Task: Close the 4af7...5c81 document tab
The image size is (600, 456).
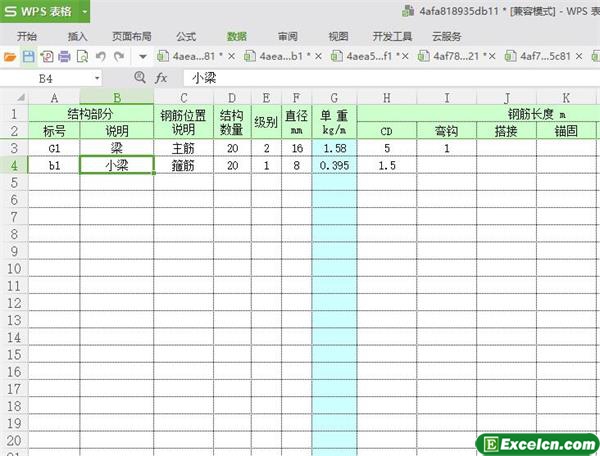Action: click(579, 57)
